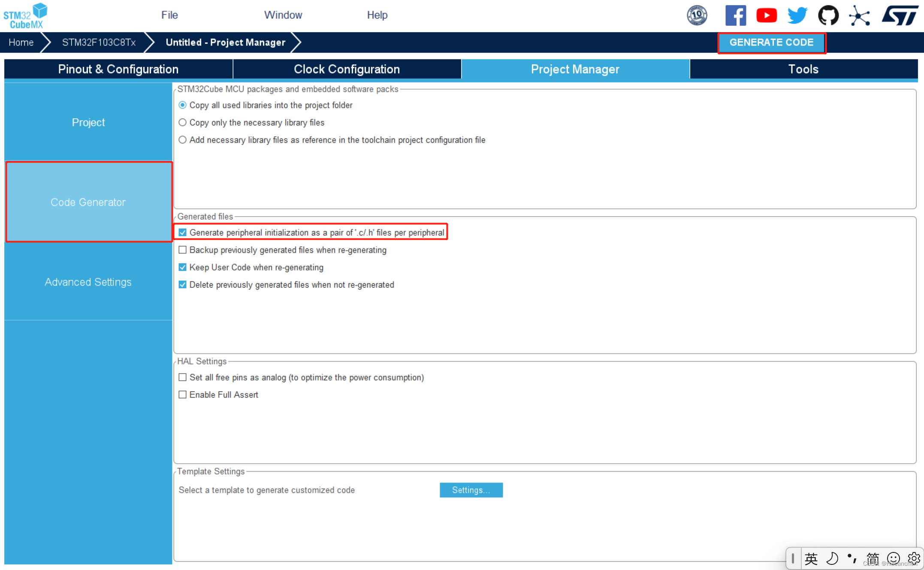Click the Twitter bird icon

[x=797, y=16]
